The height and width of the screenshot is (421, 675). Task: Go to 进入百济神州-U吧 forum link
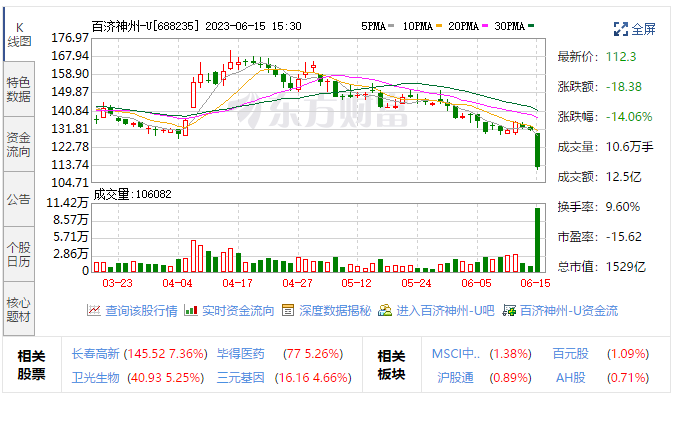click(445, 310)
